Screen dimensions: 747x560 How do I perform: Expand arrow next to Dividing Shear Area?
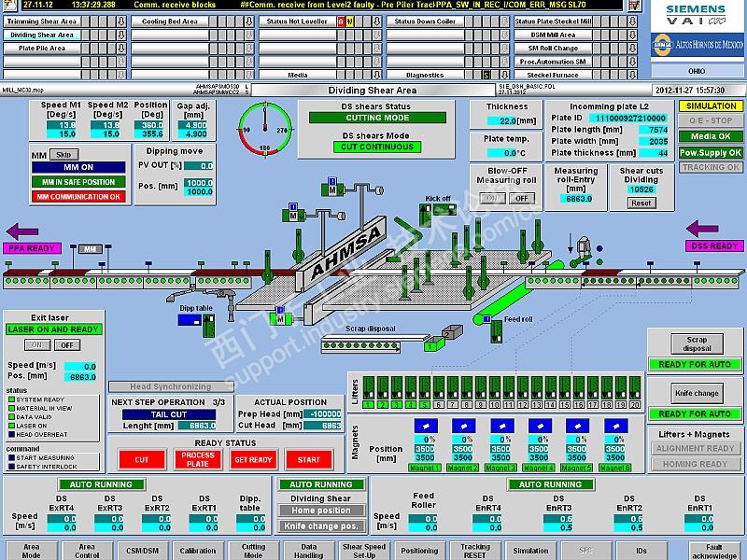[x=121, y=35]
